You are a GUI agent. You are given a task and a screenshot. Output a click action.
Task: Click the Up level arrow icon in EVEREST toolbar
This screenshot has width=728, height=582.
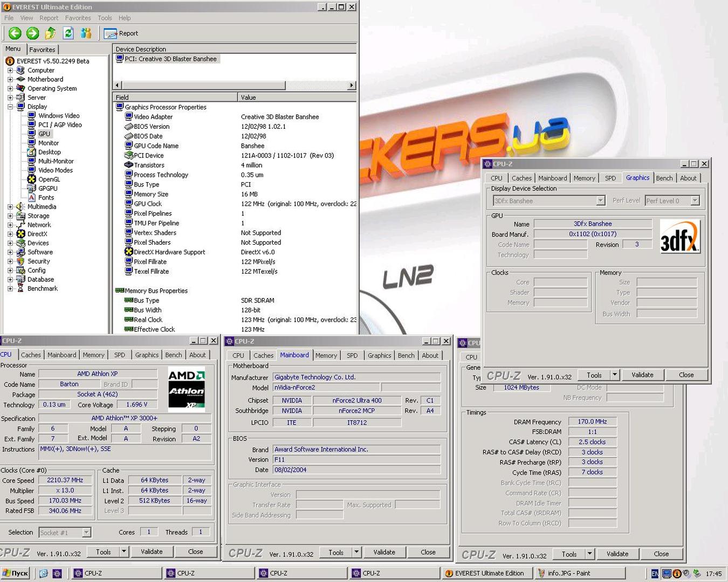coord(50,33)
